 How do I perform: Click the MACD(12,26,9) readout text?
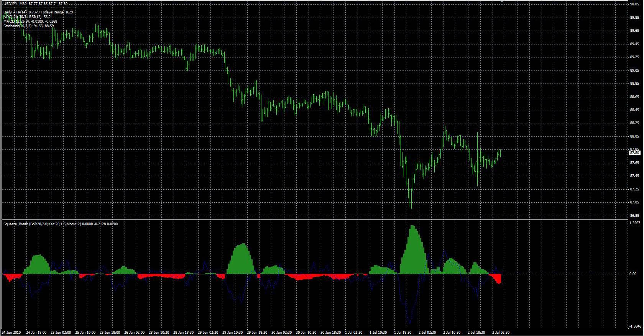(x=30, y=21)
